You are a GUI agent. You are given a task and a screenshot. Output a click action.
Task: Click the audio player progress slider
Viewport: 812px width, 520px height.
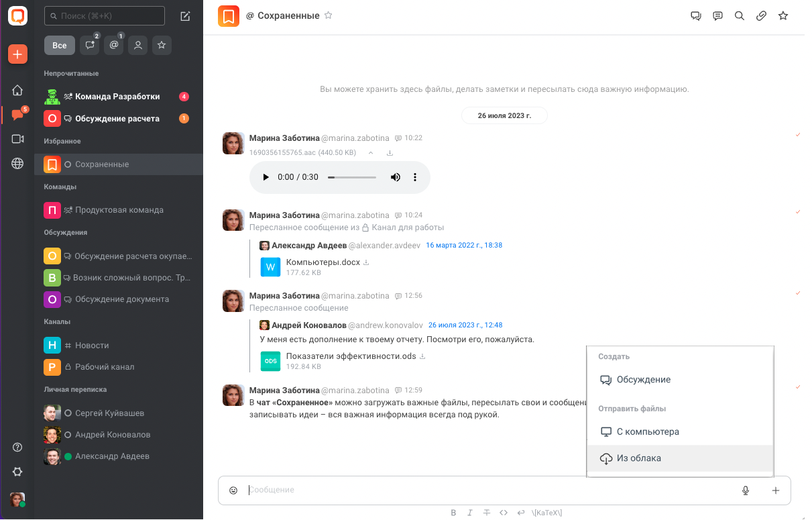coord(352,177)
